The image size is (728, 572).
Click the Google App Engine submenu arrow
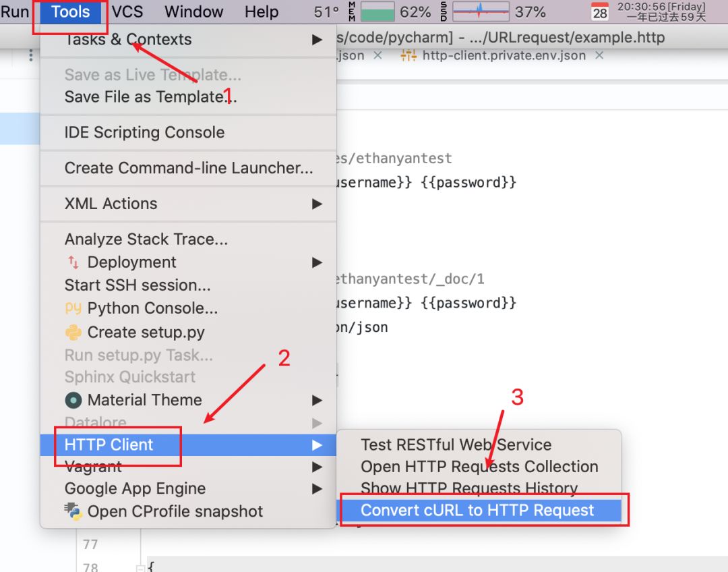point(317,488)
